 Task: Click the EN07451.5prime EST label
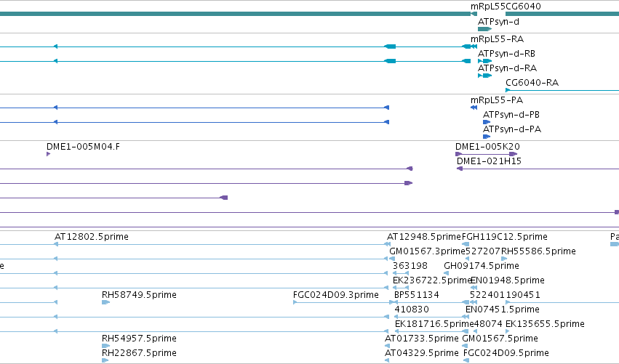coord(503,310)
